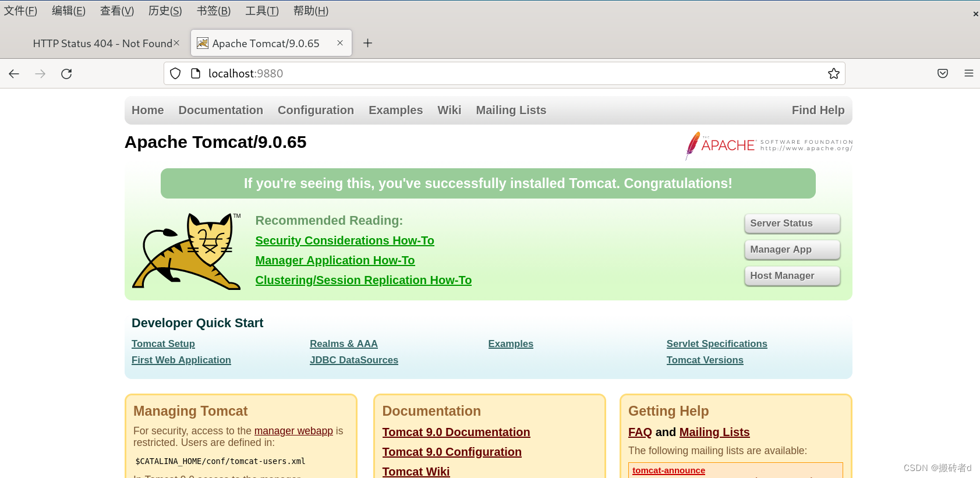Open Tomcat Versions link
This screenshot has height=478, width=980.
coord(705,360)
